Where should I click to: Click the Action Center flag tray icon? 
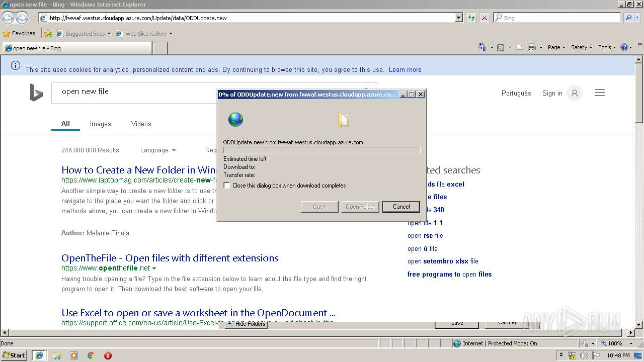point(595,356)
